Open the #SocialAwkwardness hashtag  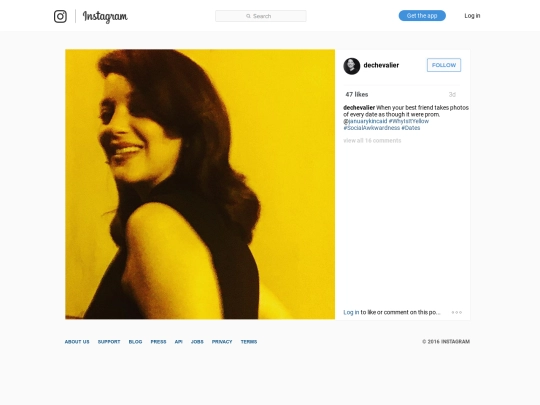tap(372, 128)
